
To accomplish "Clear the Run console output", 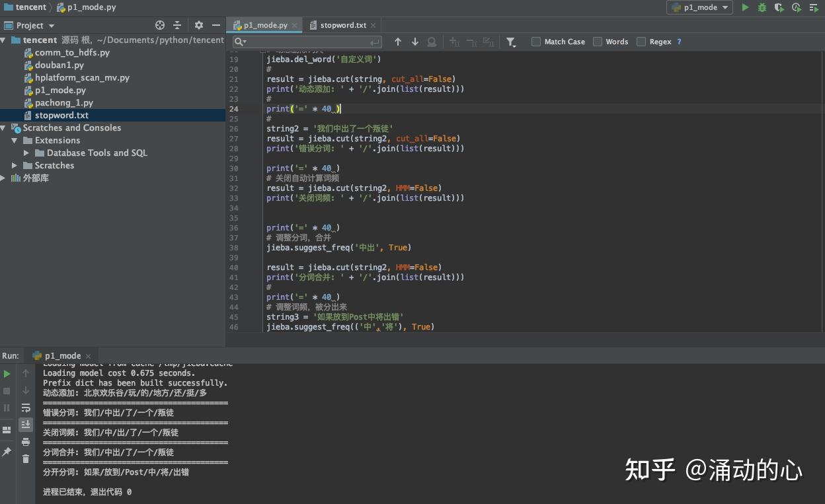I will point(25,458).
